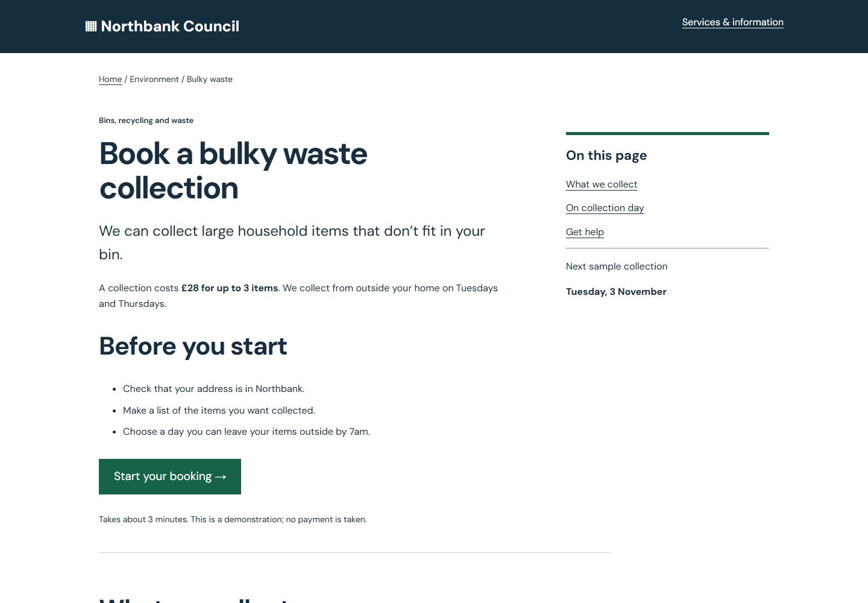Screen dimensions: 868x603
Task: Click the Takes about 3 minutes note
Action: (233, 520)
